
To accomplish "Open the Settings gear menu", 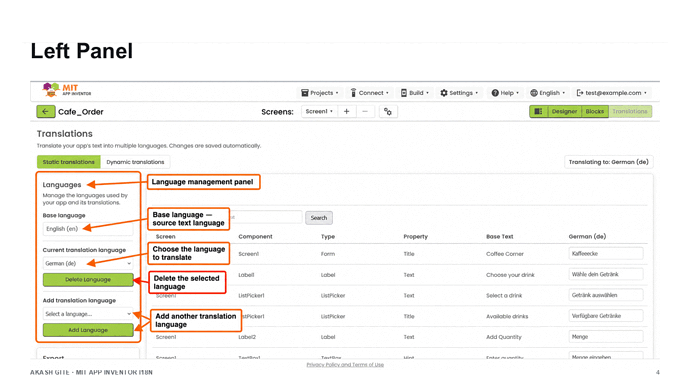I will coord(459,93).
